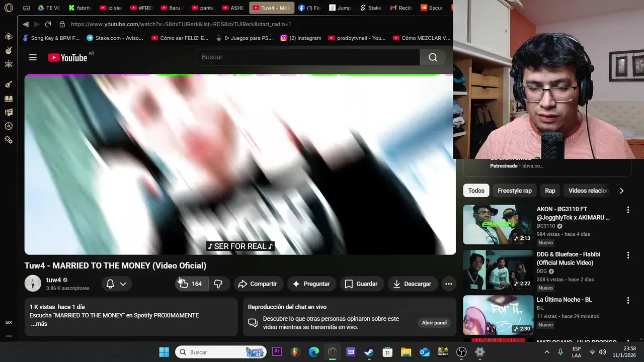Open Call of Duty from taskbar

click(x=443, y=352)
